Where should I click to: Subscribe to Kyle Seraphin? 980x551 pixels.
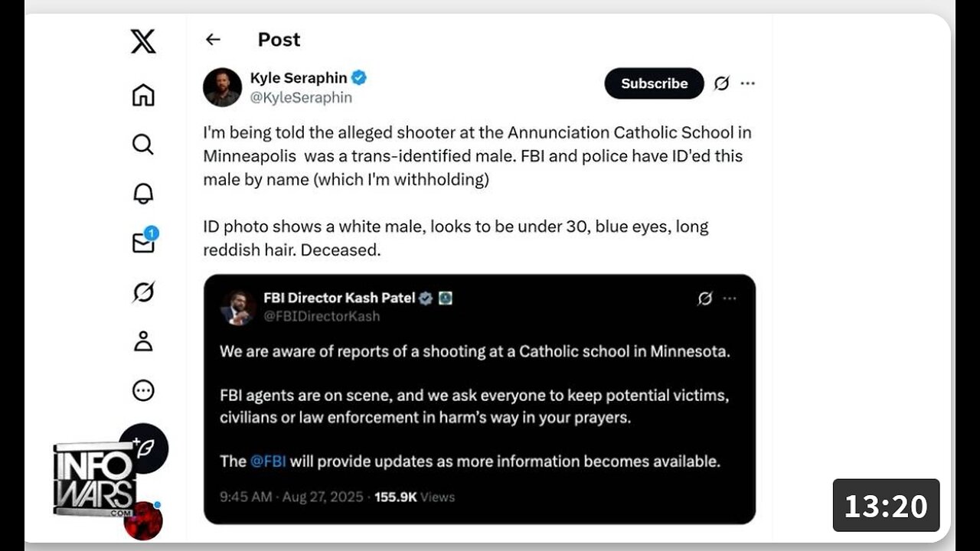point(654,83)
